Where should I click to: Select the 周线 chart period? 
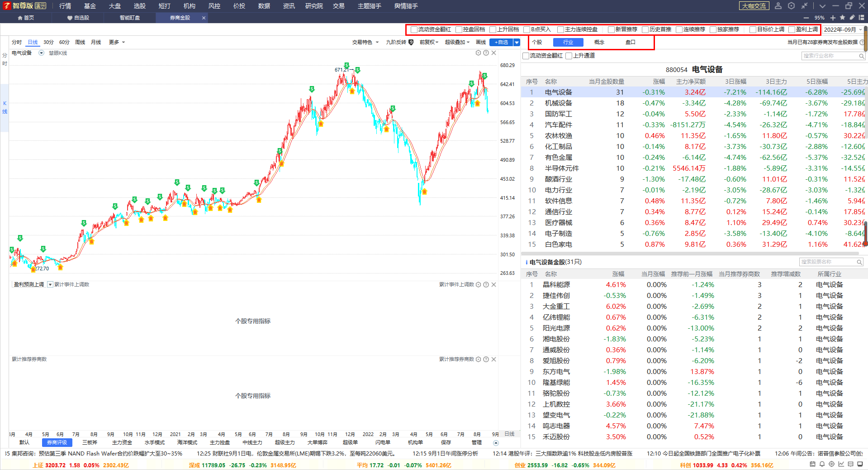80,42
